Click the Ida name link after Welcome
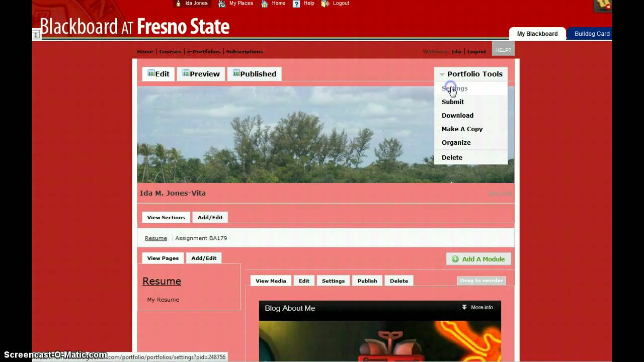The height and width of the screenshot is (362, 644). tap(456, 51)
